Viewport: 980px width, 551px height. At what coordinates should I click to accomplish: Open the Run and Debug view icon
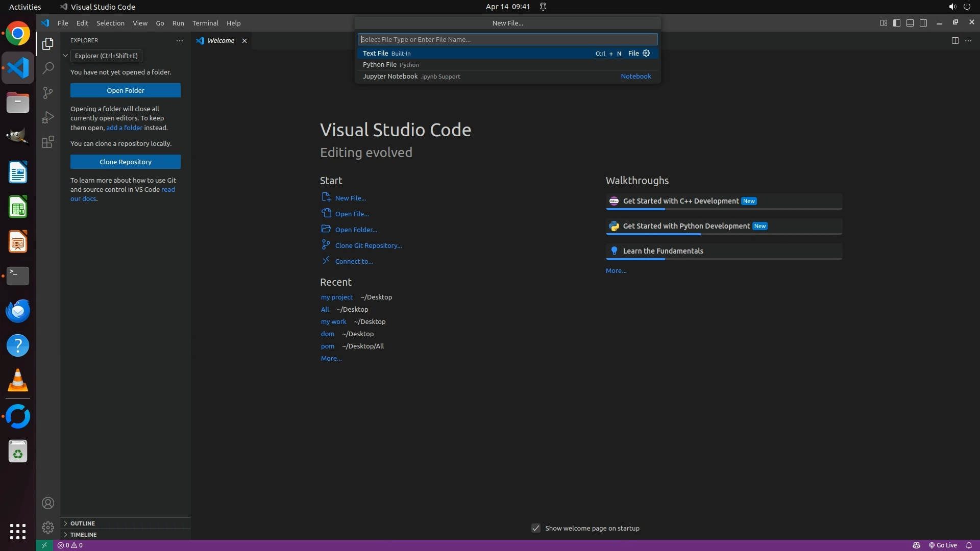click(x=48, y=117)
